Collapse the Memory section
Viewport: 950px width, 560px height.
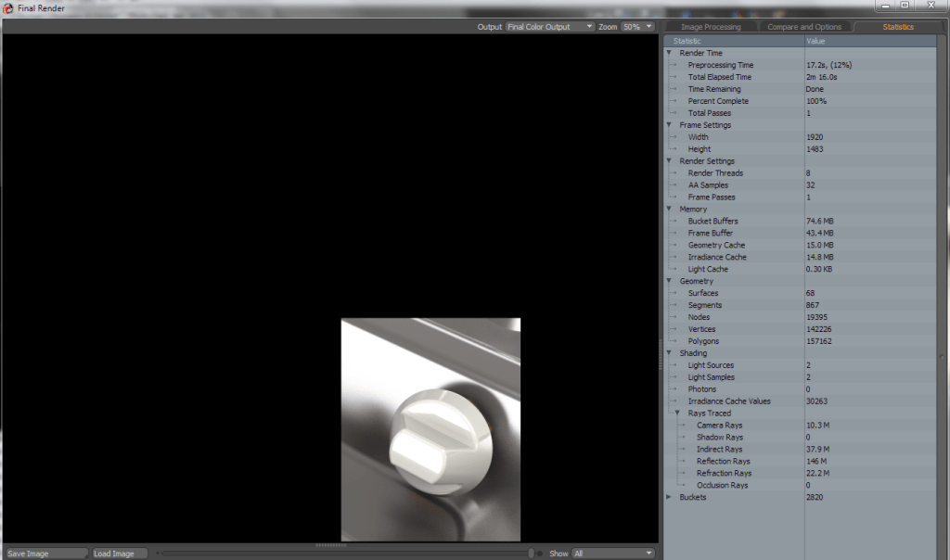click(668, 209)
